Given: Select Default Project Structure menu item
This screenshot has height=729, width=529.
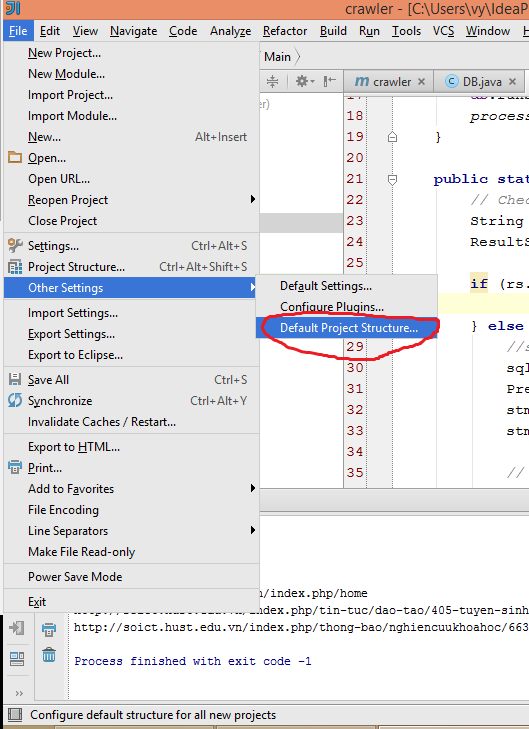Looking at the screenshot, I should pos(347,328).
